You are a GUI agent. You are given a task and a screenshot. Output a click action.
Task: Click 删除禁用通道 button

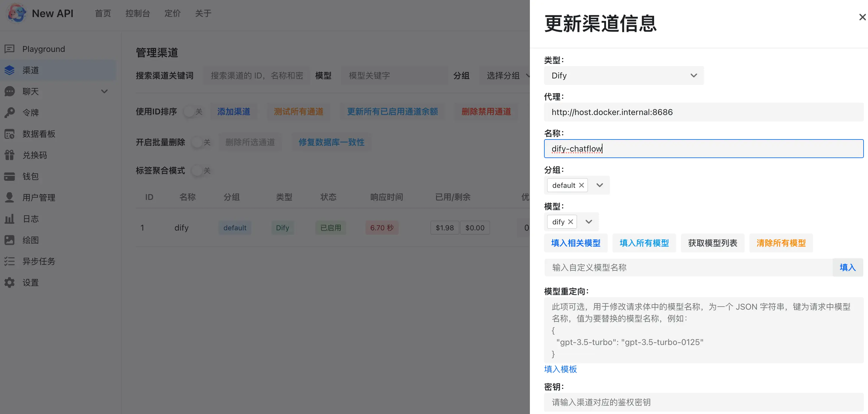pos(486,111)
